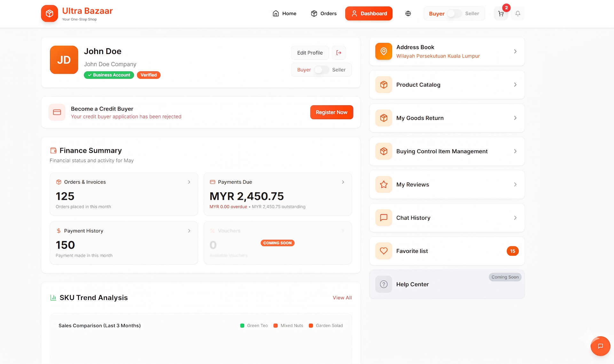The width and height of the screenshot is (614, 364).
Task: Click the My Reviews star icon
Action: tap(383, 185)
